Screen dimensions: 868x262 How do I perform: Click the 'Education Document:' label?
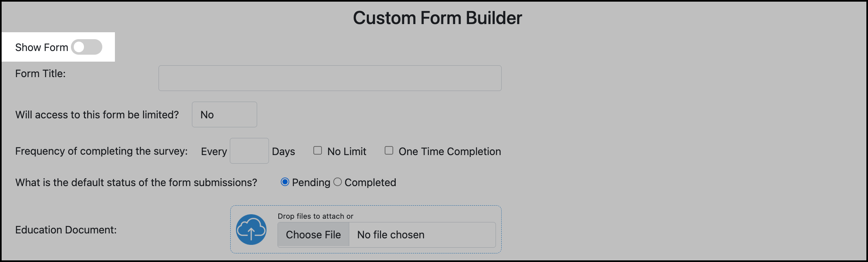click(66, 230)
